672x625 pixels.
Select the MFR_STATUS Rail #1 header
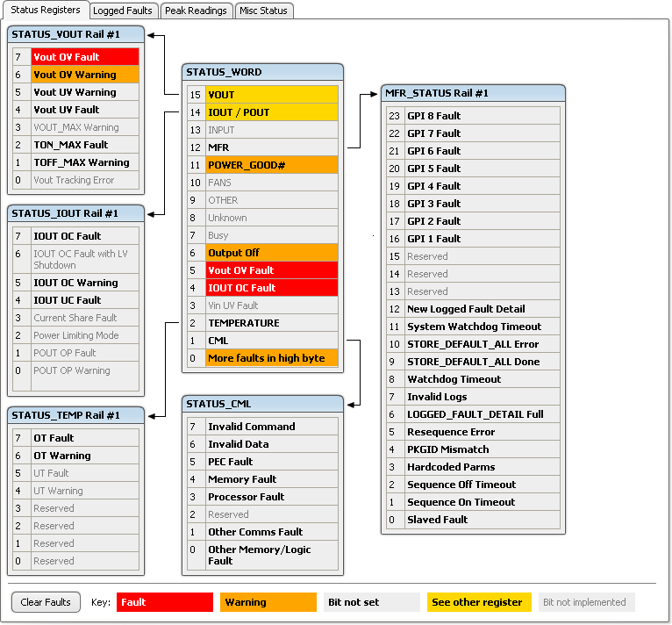(473, 93)
